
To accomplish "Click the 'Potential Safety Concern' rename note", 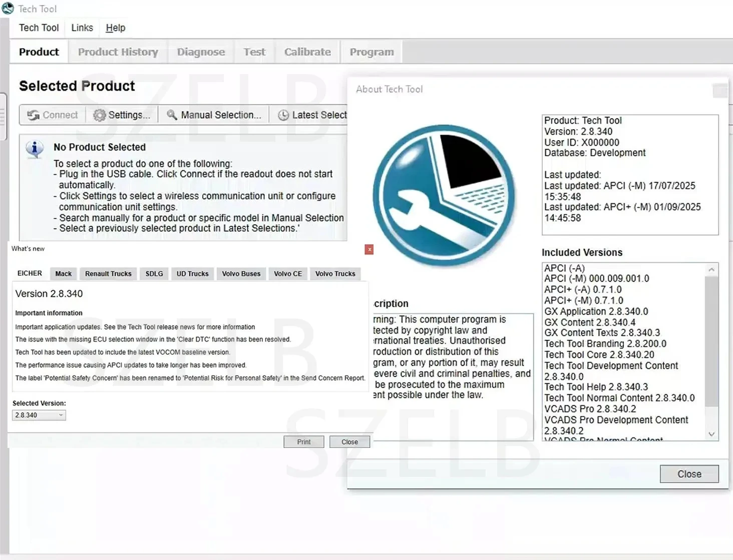I will [x=190, y=378].
